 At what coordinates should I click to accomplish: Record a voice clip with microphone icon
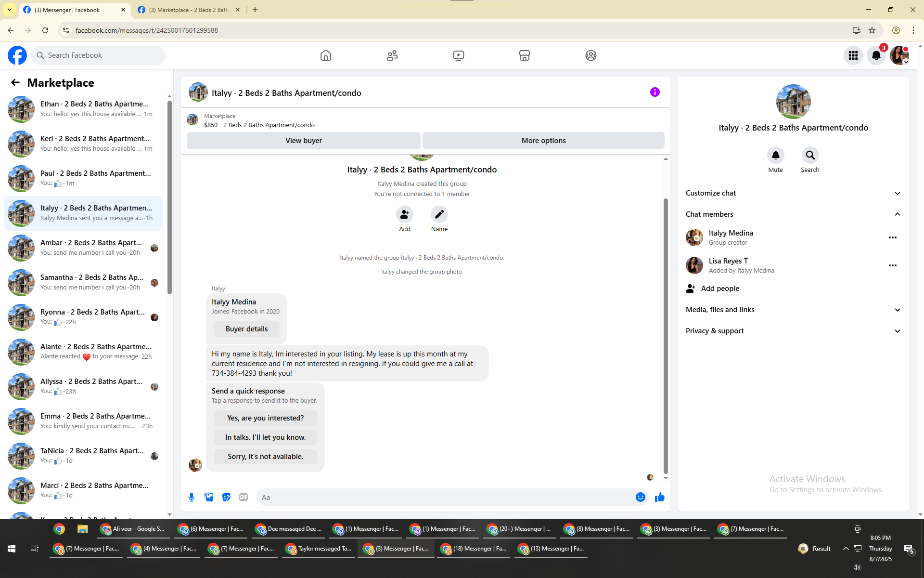(x=192, y=497)
